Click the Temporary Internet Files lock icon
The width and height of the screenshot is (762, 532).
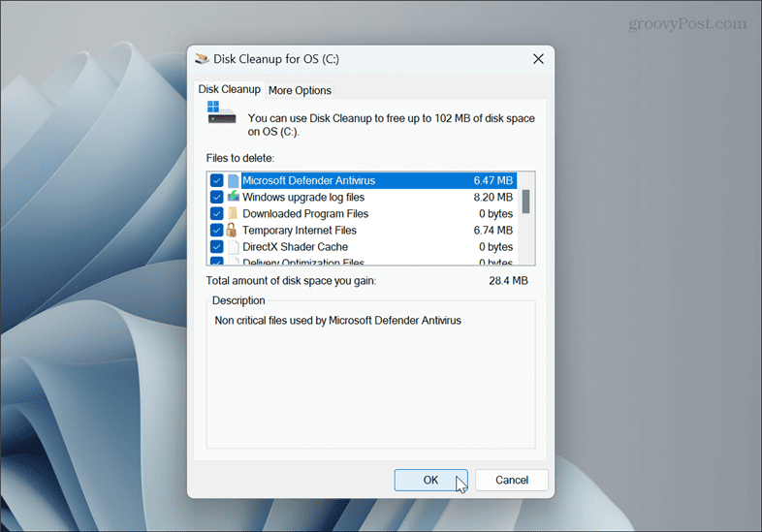coord(232,230)
